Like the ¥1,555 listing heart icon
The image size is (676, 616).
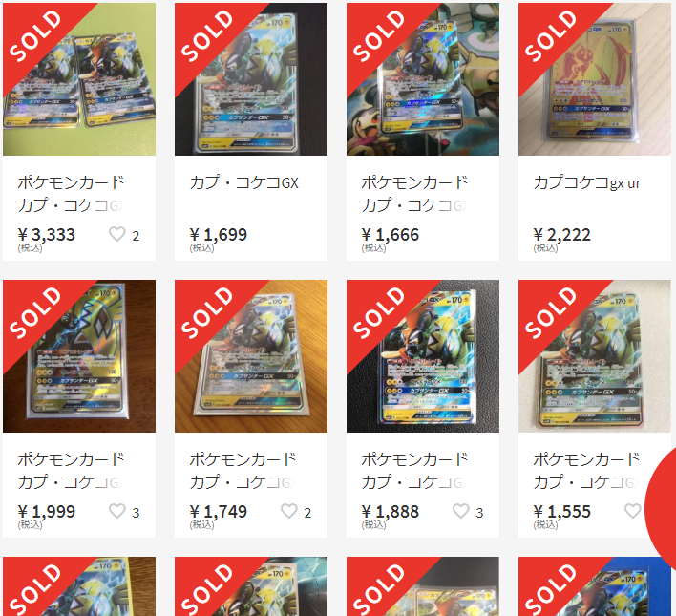coord(632,511)
